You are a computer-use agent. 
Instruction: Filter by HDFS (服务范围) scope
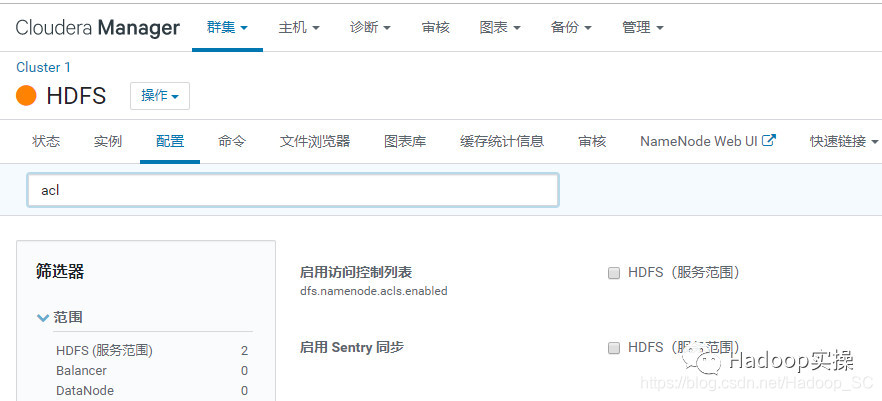coord(104,351)
